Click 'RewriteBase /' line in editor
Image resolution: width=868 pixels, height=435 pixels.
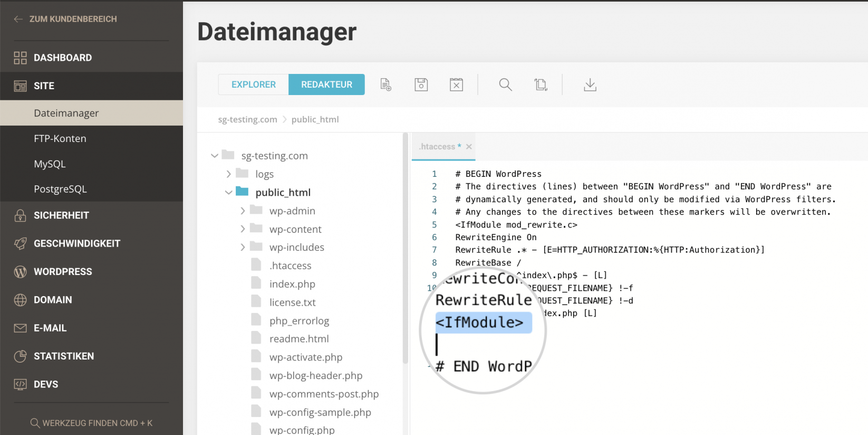coord(488,262)
